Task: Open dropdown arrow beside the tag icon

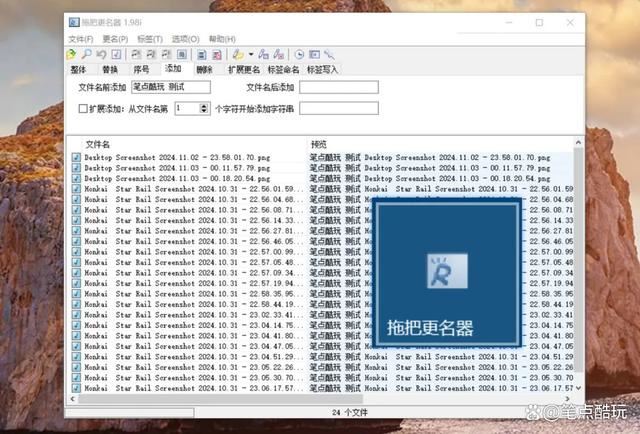Action: pos(250,53)
